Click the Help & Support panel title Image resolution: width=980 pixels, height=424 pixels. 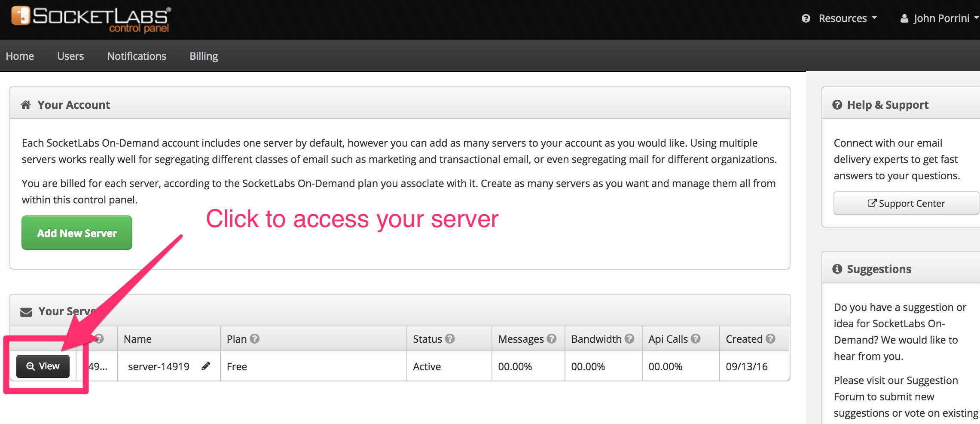pyautogui.click(x=888, y=104)
